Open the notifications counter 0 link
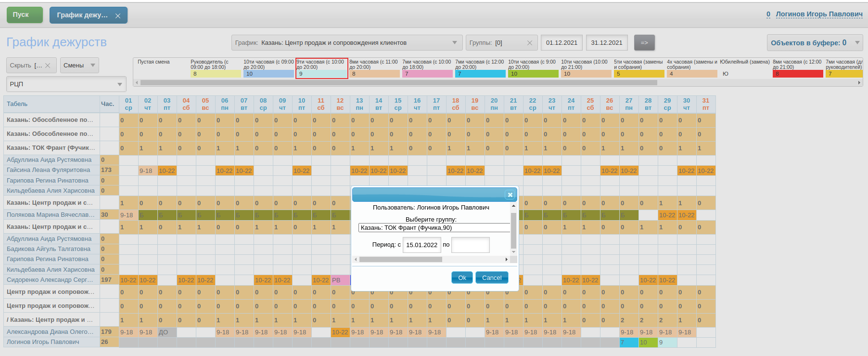 (x=768, y=14)
